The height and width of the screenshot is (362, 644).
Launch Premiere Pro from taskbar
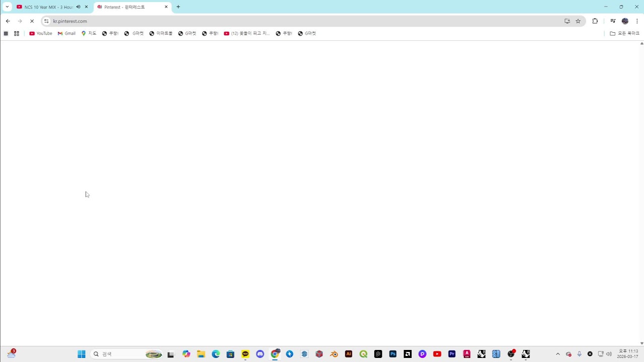(x=452, y=354)
